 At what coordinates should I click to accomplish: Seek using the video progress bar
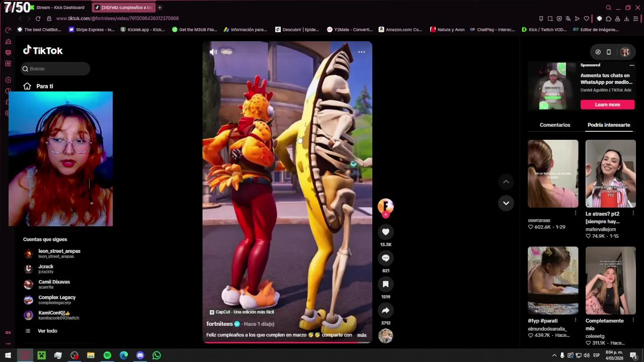(x=287, y=342)
